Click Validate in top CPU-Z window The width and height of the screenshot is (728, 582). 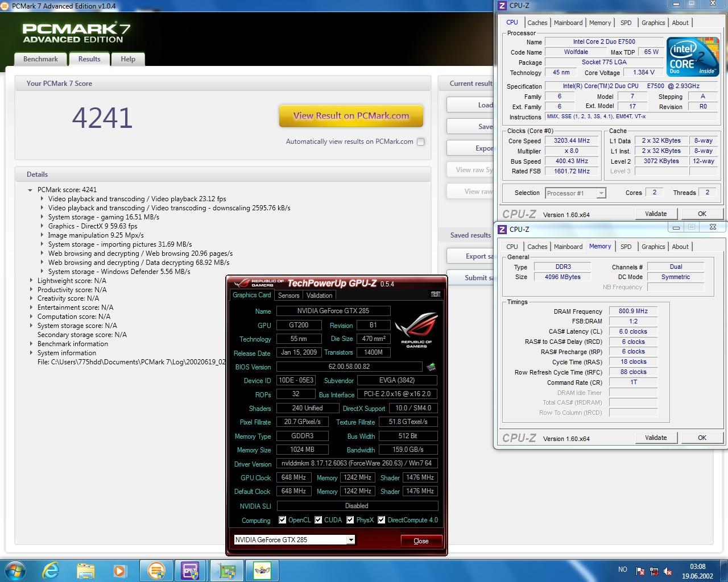(x=656, y=214)
